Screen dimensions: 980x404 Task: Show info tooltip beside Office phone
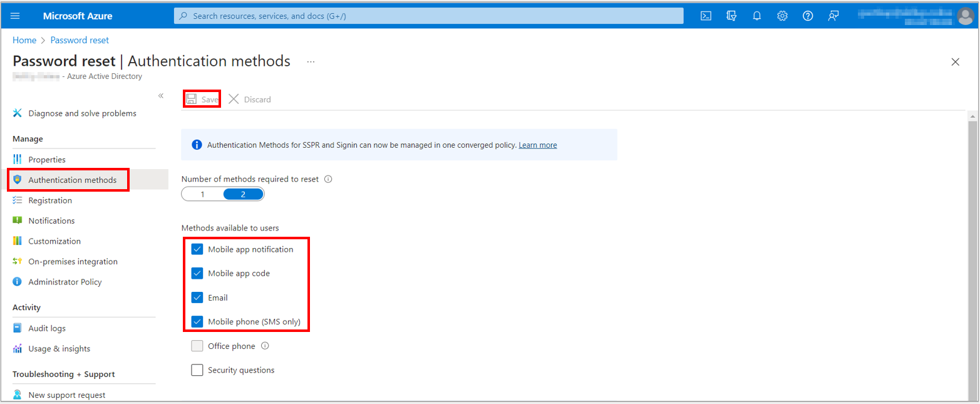(x=265, y=346)
